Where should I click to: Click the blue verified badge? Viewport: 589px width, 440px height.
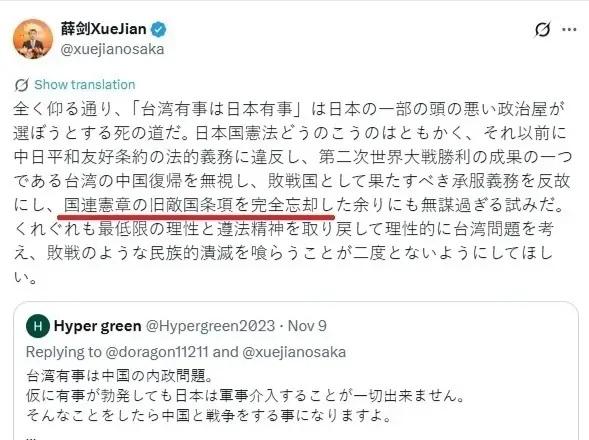click(x=159, y=29)
